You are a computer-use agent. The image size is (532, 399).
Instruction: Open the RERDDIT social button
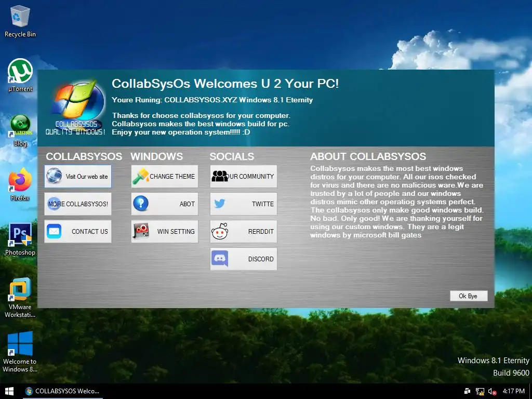click(244, 231)
